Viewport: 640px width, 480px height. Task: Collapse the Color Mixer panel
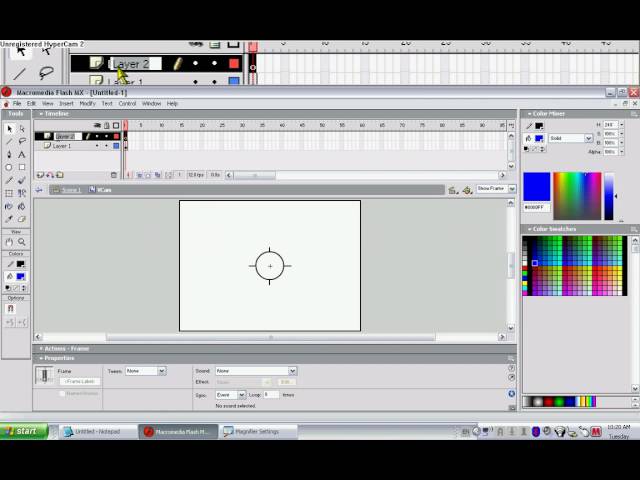pyautogui.click(x=529, y=114)
